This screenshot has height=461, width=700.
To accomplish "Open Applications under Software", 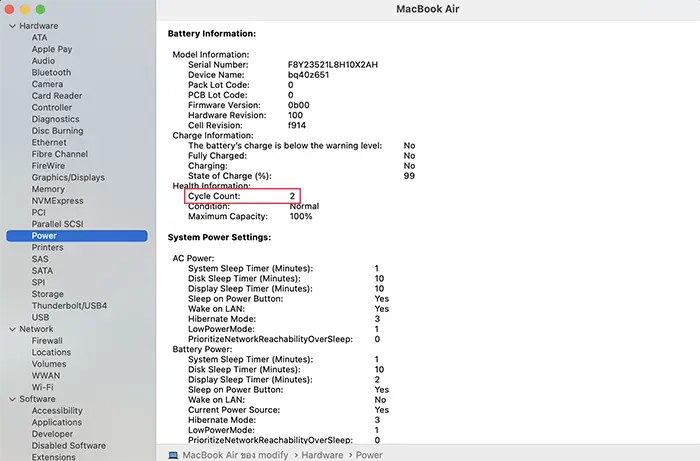I will coord(57,422).
